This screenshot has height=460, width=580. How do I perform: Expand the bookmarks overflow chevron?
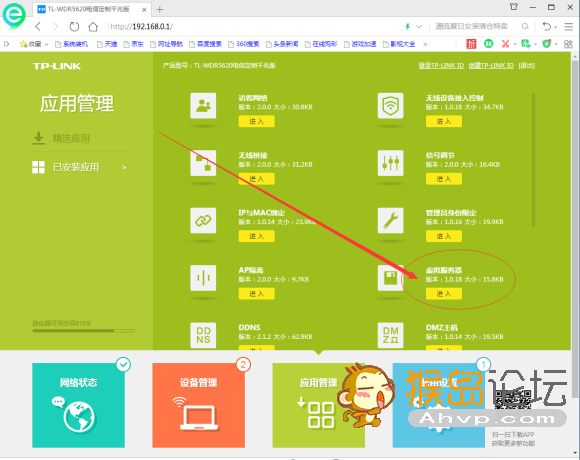pyautogui.click(x=425, y=44)
